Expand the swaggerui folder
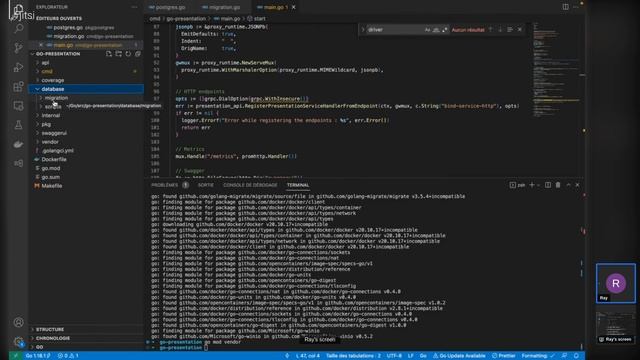Screen dimensions: 640x360 (54, 133)
